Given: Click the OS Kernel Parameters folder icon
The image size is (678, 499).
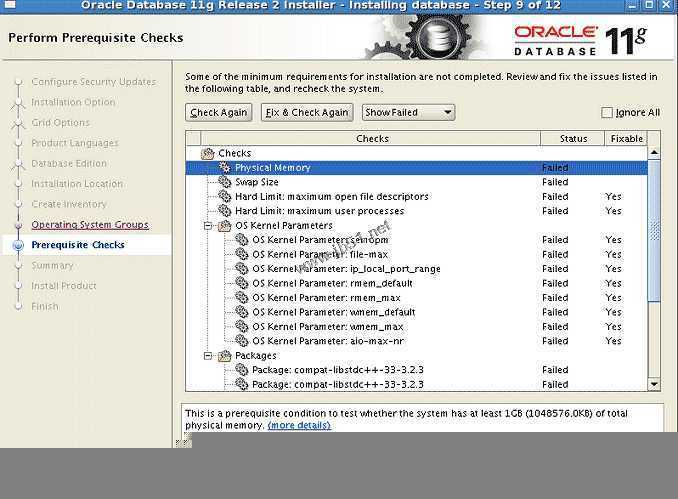Looking at the screenshot, I should 224,225.
